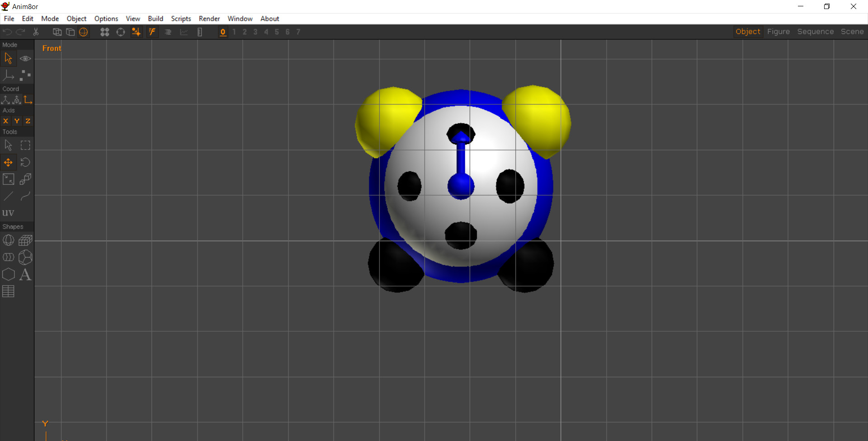This screenshot has height=441, width=868.
Task: Open the Build menu
Action: (x=156, y=19)
